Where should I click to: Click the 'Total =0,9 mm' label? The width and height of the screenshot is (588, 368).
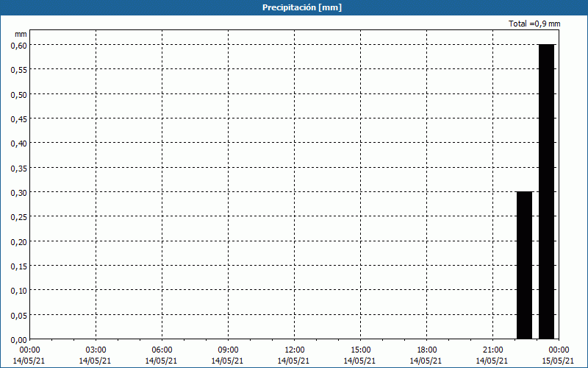pos(534,24)
